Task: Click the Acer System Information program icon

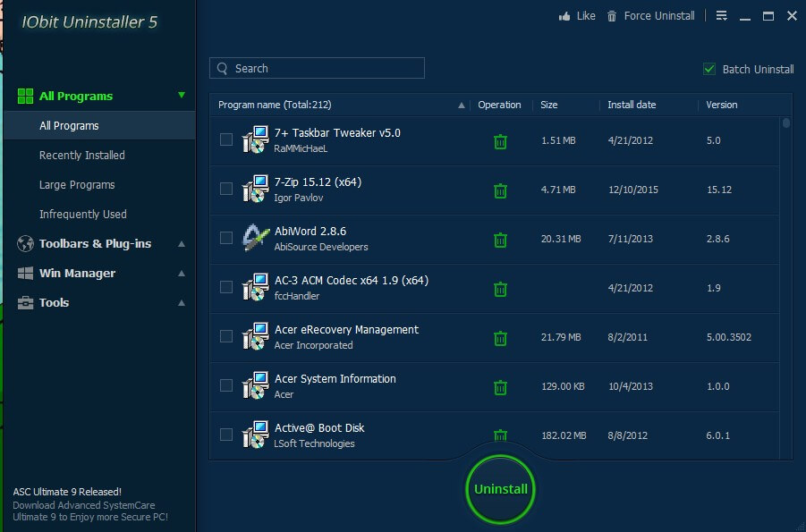Action: click(256, 385)
